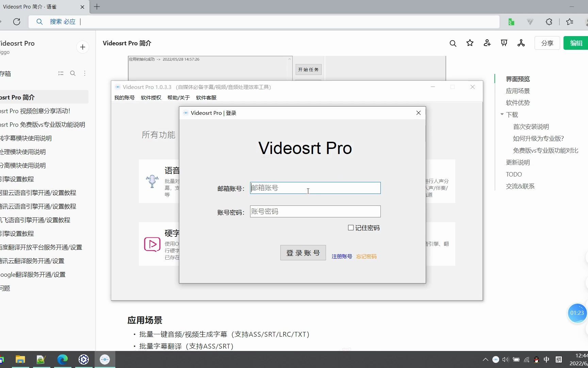This screenshot has width=588, height=368.
Task: Close the Videosrt Pro 登录 dialog
Action: point(419,113)
